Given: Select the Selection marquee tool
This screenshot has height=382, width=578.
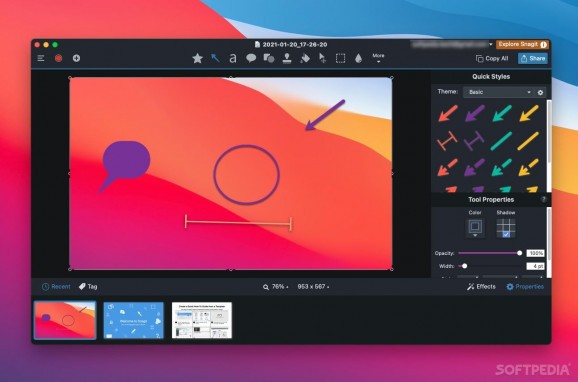Looking at the screenshot, I should coord(340,58).
